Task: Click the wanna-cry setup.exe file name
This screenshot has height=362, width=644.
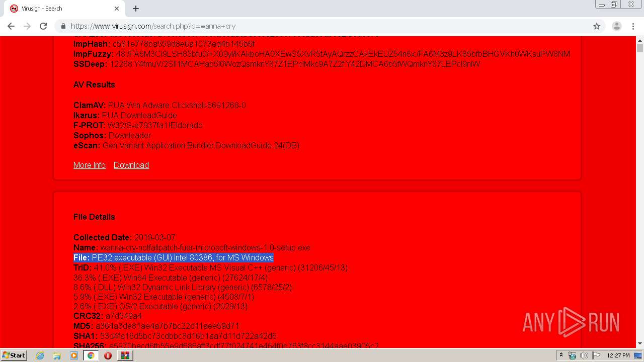Action: click(205, 247)
